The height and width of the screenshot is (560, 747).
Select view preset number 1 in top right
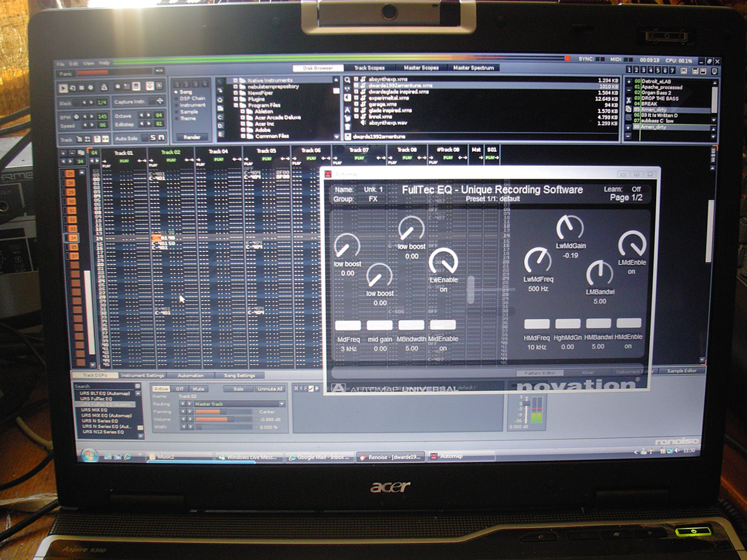[x=629, y=70]
